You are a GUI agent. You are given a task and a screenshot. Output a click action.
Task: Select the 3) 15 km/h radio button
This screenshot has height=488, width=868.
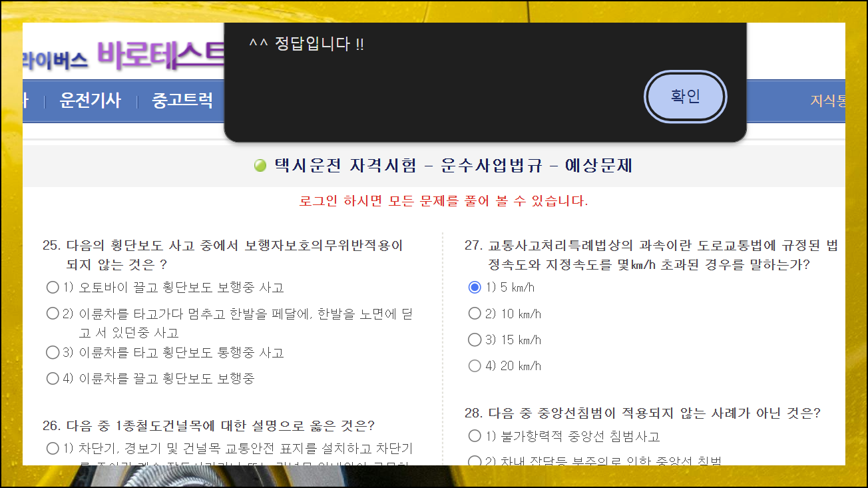[x=475, y=340]
